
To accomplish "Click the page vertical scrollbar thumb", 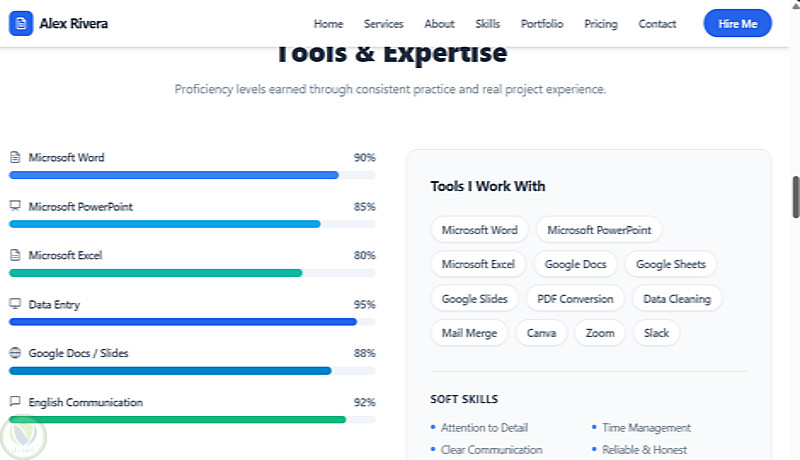I will coord(795,196).
